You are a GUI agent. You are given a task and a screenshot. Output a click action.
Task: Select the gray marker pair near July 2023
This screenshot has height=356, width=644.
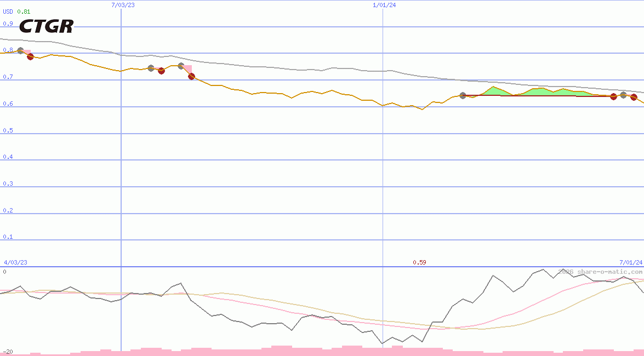tap(151, 68)
